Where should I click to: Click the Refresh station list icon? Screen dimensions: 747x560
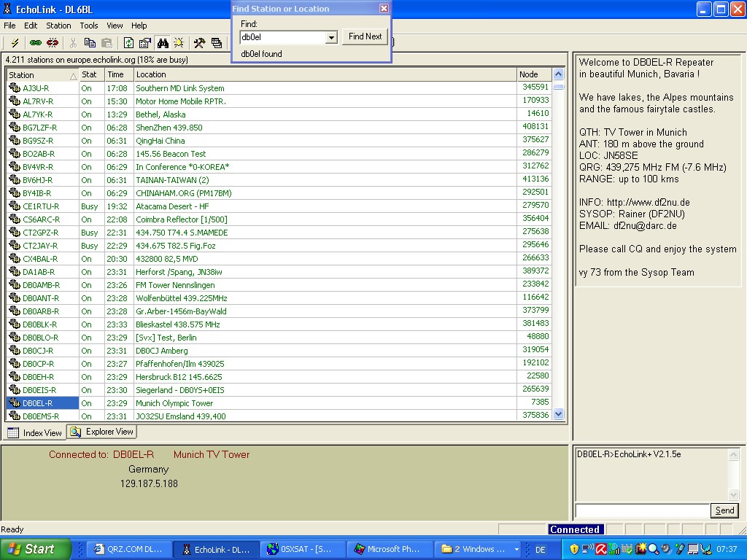click(x=128, y=43)
